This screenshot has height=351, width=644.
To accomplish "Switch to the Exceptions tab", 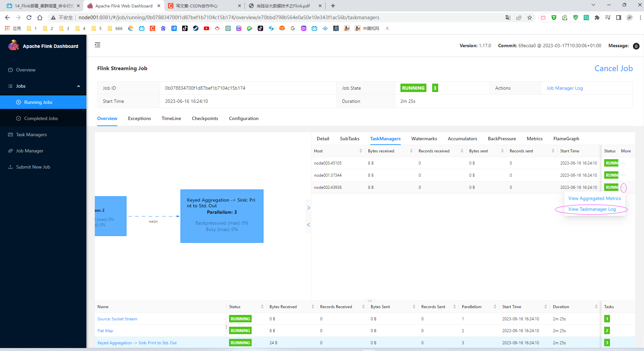I will coord(139,118).
